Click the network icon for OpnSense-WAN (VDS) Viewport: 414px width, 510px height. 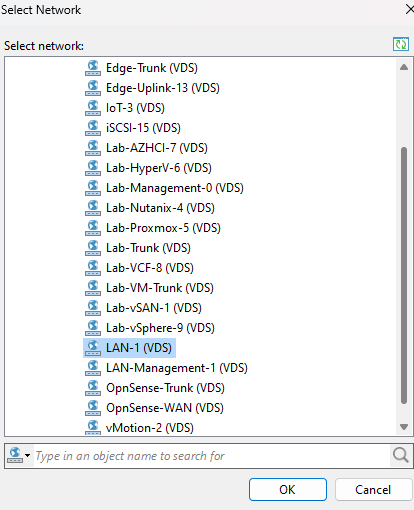click(x=93, y=408)
